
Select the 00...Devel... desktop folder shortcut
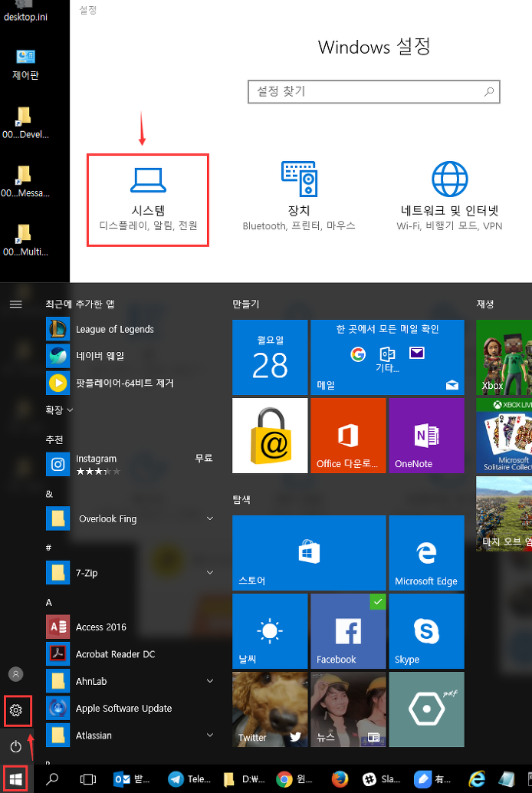click(25, 123)
